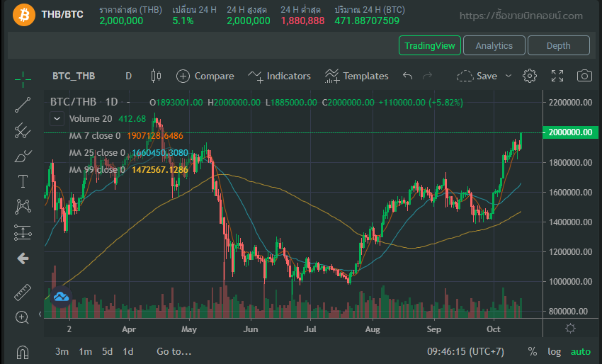Click the Oct label on time axis
Screen dimensions: 602x364
click(x=494, y=329)
